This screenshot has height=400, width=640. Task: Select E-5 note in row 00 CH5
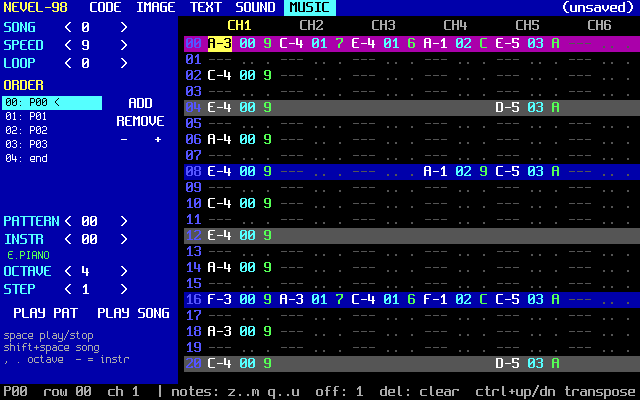(x=507, y=44)
